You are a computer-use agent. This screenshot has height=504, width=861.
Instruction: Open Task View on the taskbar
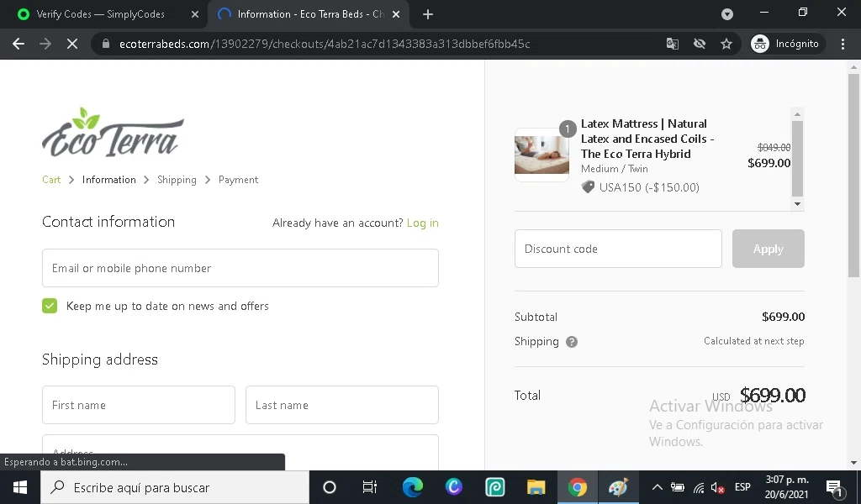point(370,487)
